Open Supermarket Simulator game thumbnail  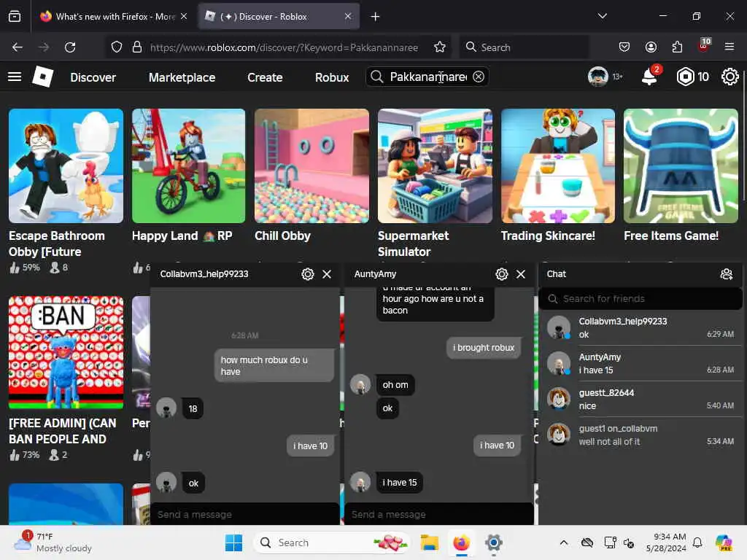(x=435, y=166)
